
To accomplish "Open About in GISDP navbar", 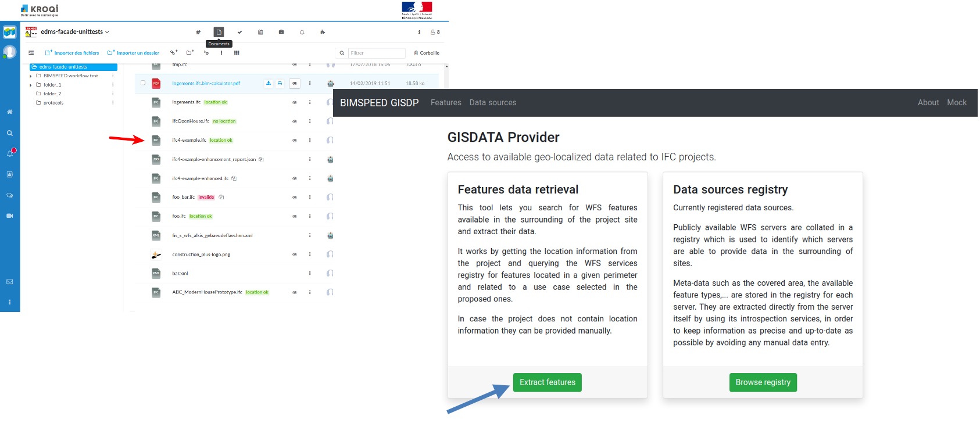I will click(928, 103).
